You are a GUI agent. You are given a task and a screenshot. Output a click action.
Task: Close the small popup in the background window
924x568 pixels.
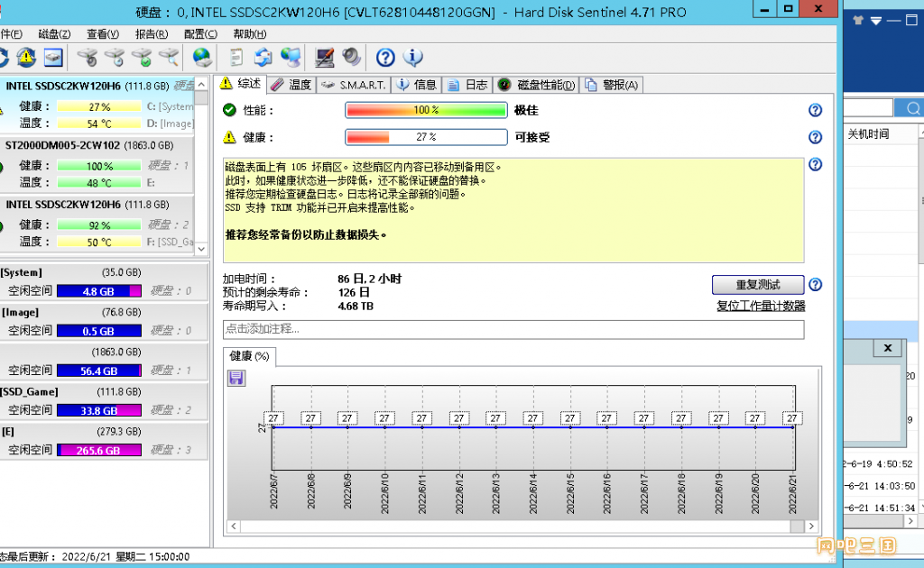(888, 348)
